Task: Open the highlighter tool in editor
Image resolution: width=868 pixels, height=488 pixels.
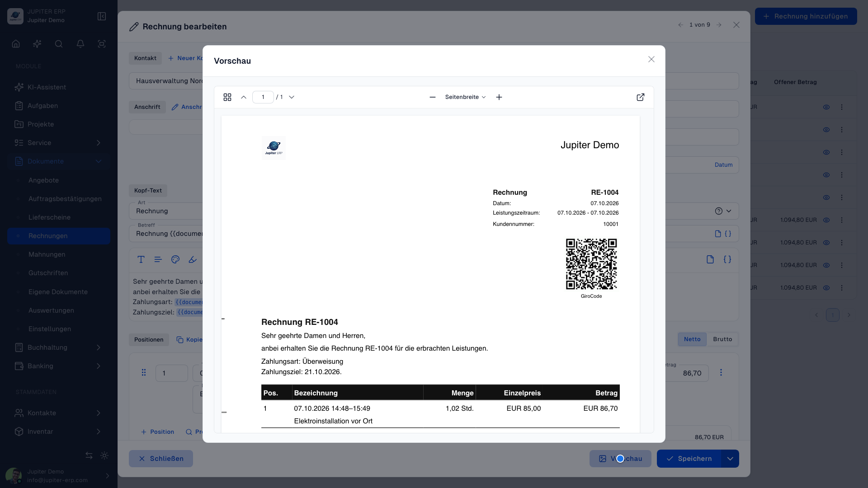Action: pos(193,259)
